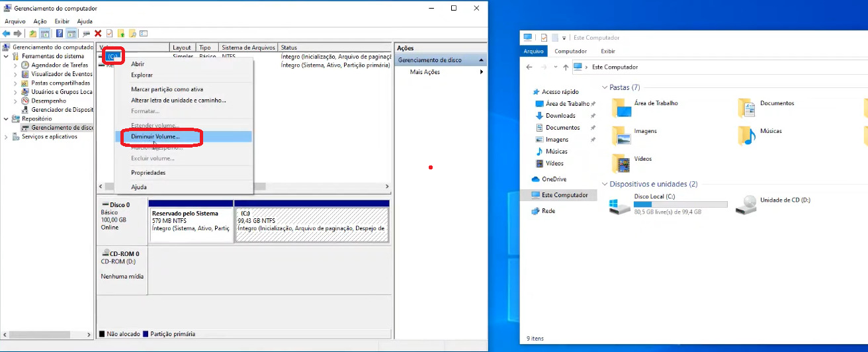Image resolution: width=868 pixels, height=352 pixels.
Task: Click the up-one-level folder toolbar icon
Action: 34,33
